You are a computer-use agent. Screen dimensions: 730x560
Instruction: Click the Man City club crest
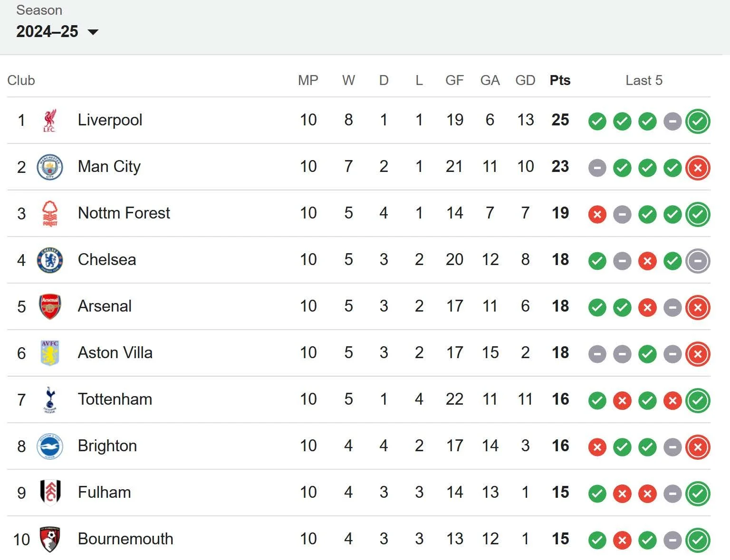point(49,167)
